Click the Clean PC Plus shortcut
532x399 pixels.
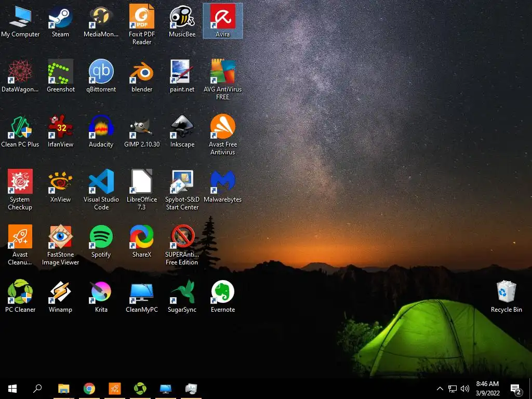click(x=20, y=131)
